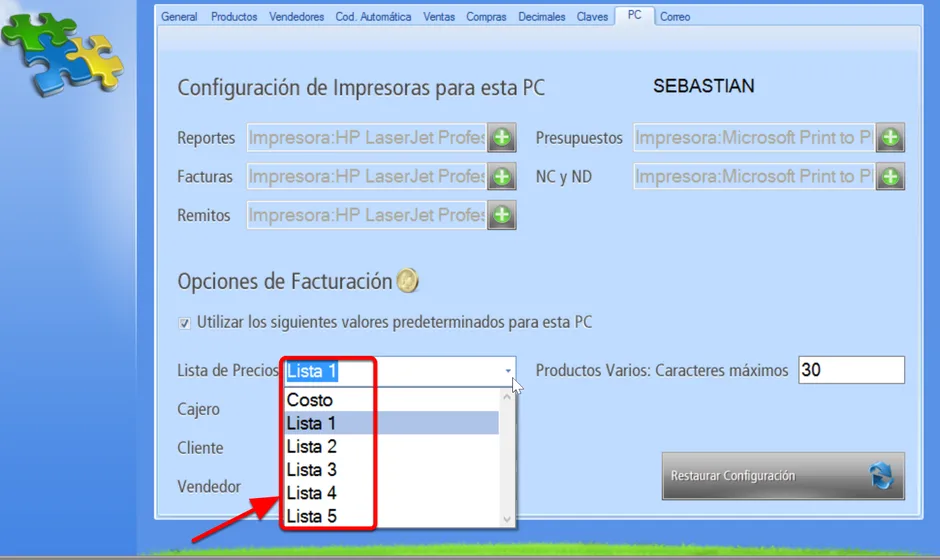This screenshot has width=940, height=560.
Task: Pick Lista 2 in the dropdown
Action: [392, 447]
